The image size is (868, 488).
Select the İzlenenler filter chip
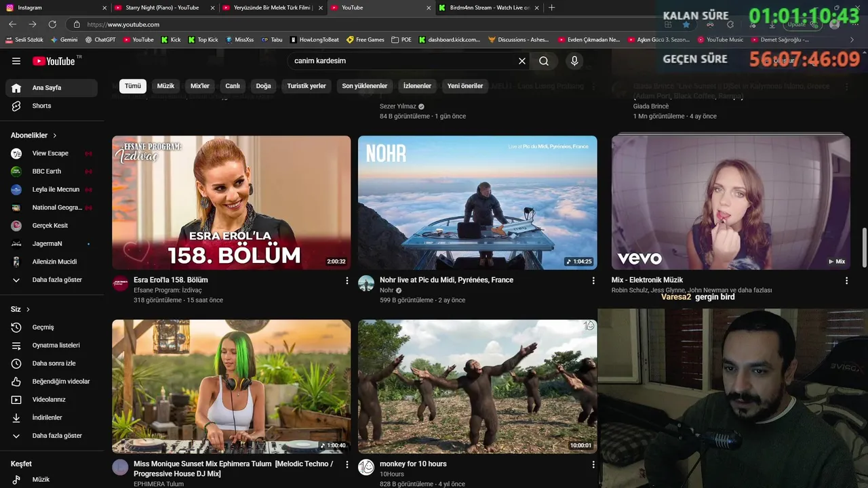417,86
